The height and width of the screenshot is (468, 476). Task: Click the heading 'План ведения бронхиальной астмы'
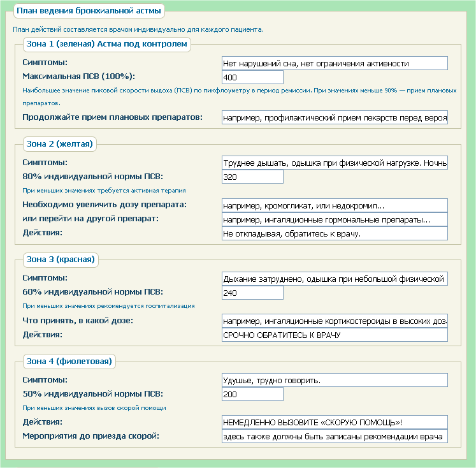pyautogui.click(x=89, y=11)
